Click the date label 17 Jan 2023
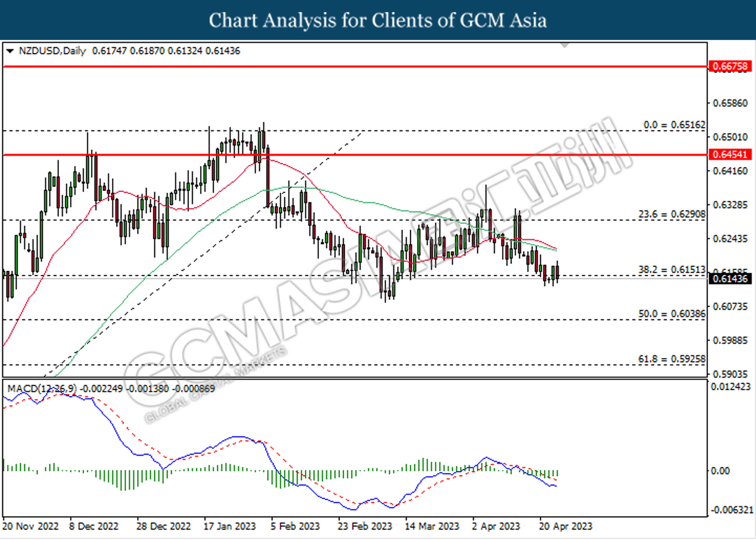Screen dimensions: 756x540 230,526
